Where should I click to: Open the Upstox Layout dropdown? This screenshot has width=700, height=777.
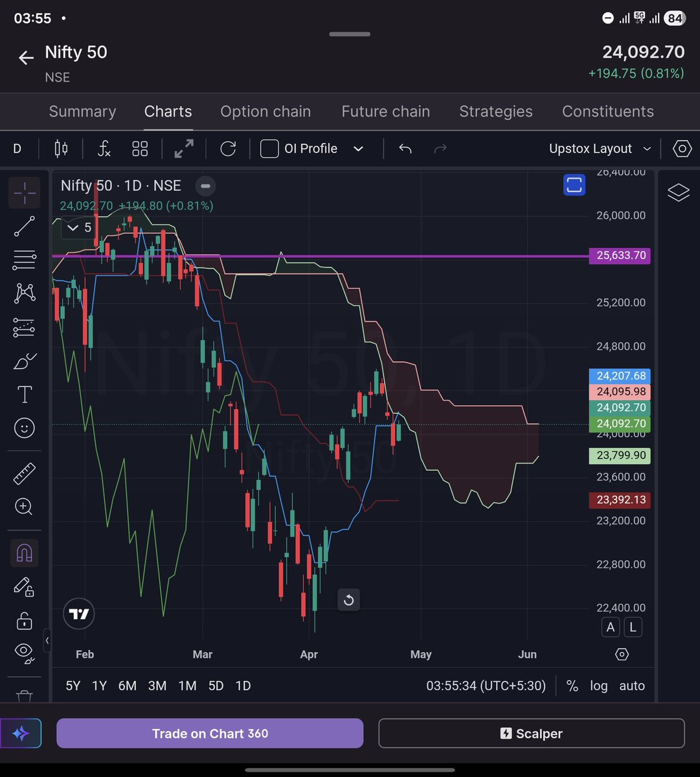pyautogui.click(x=600, y=149)
